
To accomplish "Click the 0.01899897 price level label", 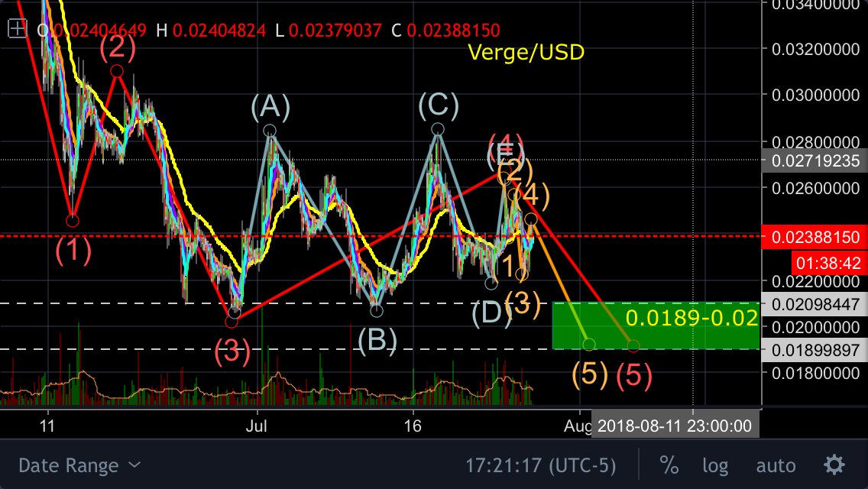I will click(x=815, y=350).
